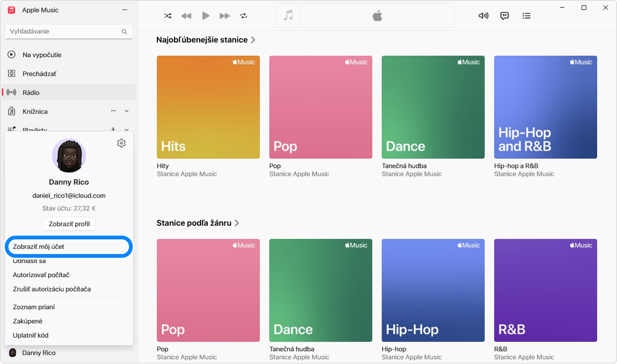Maximize the Apple Music window
The image size is (617, 364).
pos(584,7)
